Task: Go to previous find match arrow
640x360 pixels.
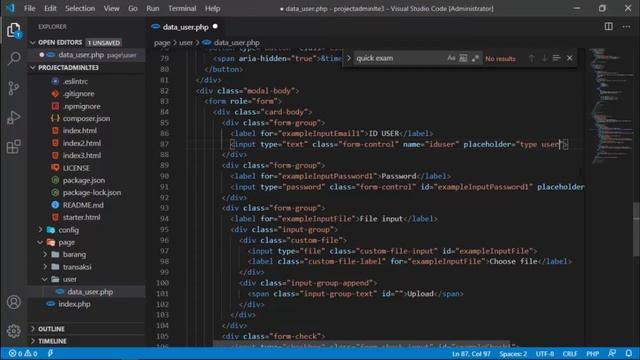Action: tap(531, 58)
